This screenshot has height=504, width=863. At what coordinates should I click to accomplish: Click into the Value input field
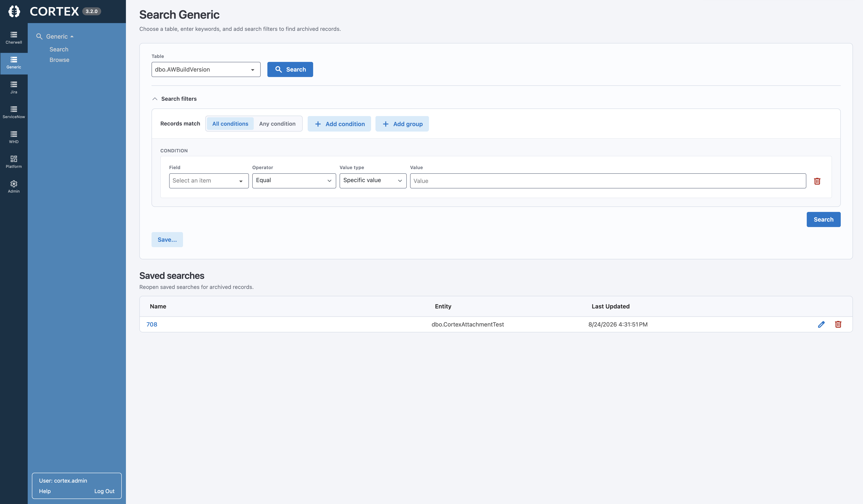(x=608, y=181)
